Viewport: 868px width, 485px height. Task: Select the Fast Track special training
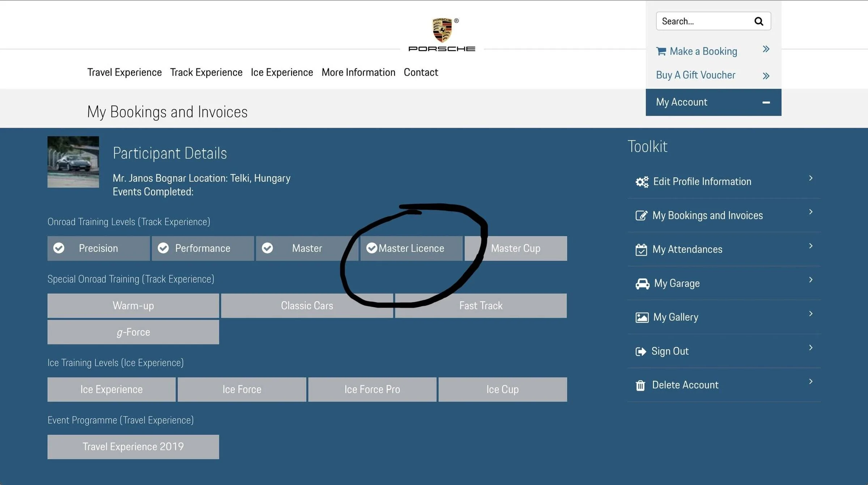(x=481, y=306)
